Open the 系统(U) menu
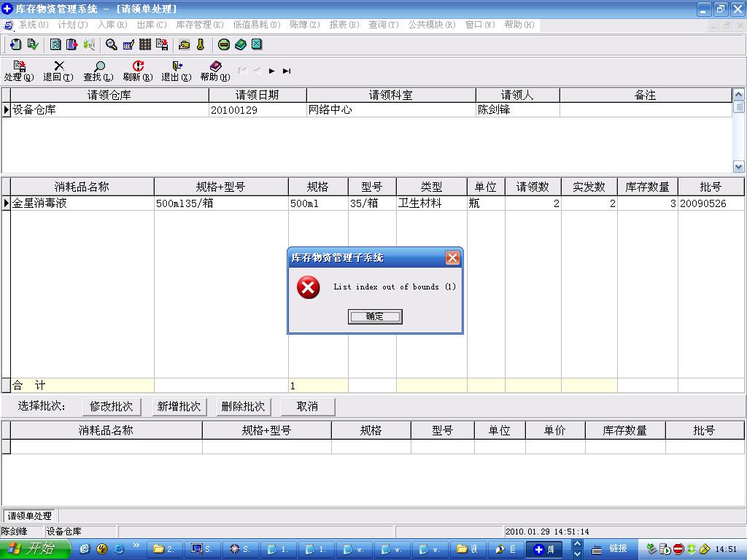This screenshot has height=560, width=747. pyautogui.click(x=34, y=25)
